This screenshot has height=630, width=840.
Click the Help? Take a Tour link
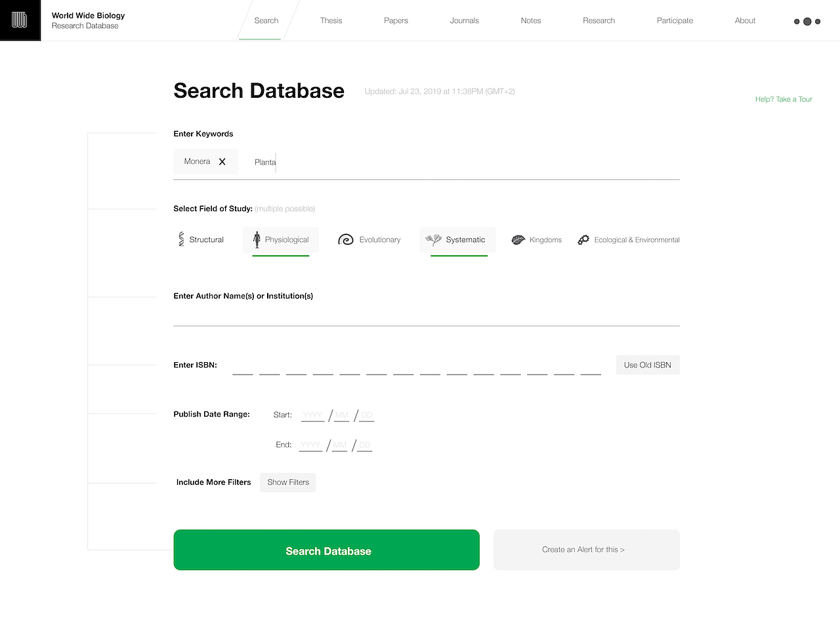[x=784, y=99]
